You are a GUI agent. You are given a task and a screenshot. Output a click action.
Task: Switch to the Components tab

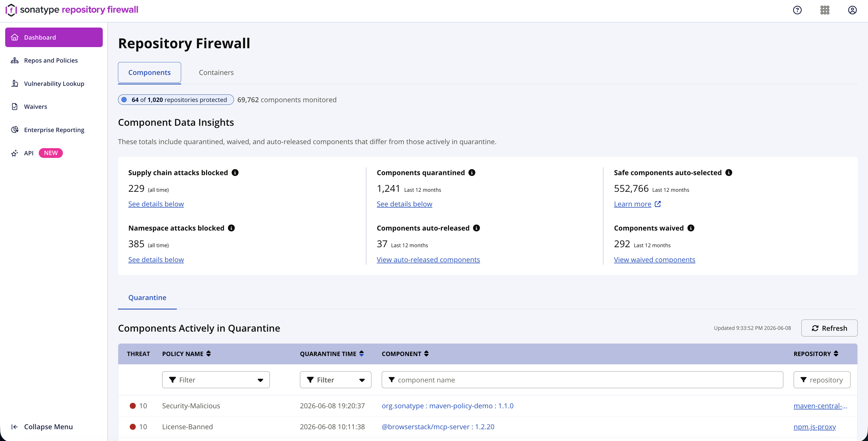(149, 72)
